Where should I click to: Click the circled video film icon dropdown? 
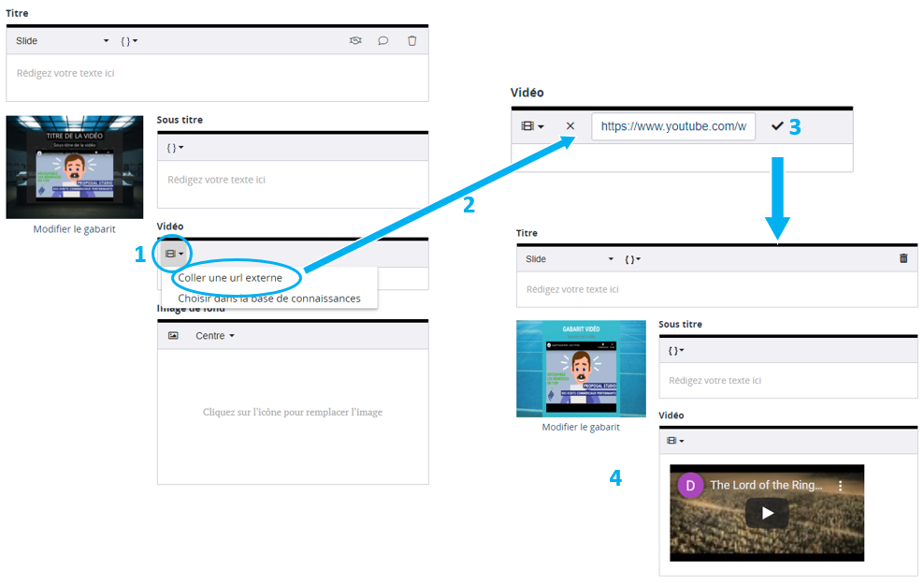pyautogui.click(x=174, y=254)
